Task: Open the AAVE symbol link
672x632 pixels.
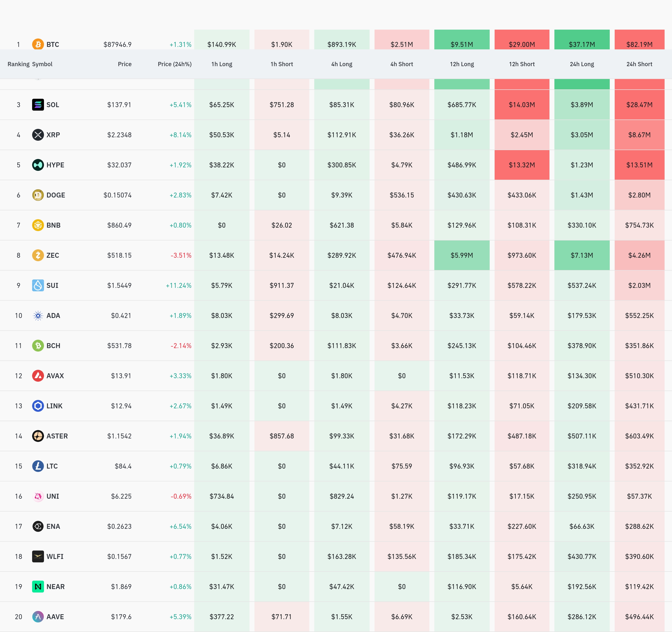Action: pos(55,616)
